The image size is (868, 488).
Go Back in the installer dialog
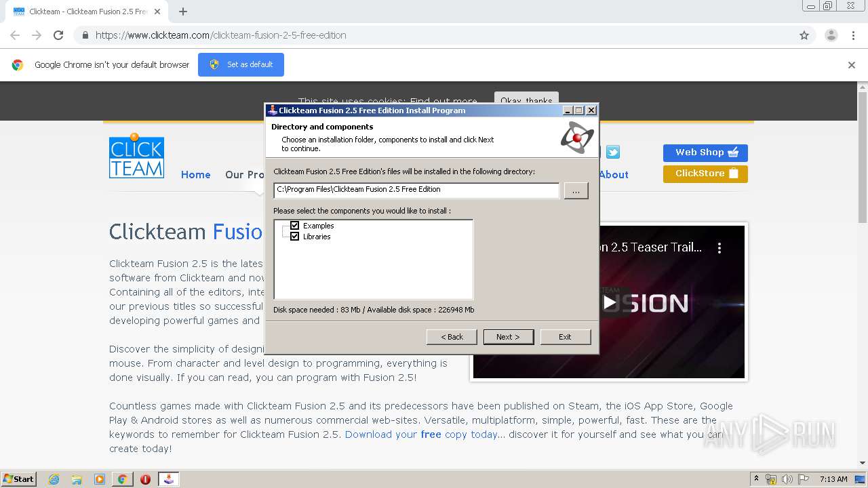[x=452, y=337]
